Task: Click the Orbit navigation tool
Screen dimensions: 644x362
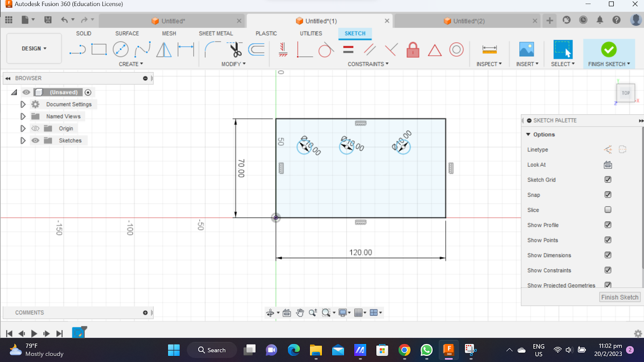Action: click(270, 313)
